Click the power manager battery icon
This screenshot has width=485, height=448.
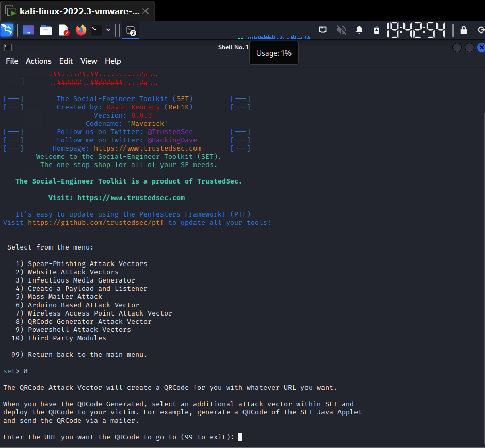(377, 30)
